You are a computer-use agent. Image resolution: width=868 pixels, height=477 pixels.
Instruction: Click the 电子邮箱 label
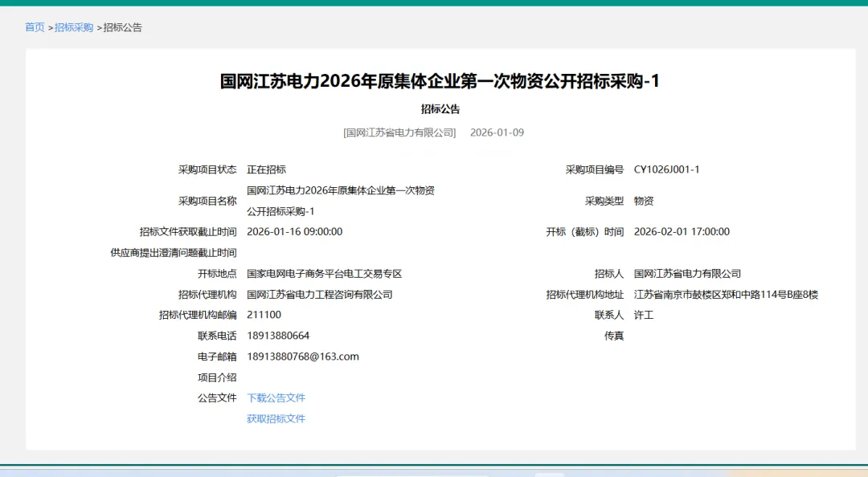[217, 357]
